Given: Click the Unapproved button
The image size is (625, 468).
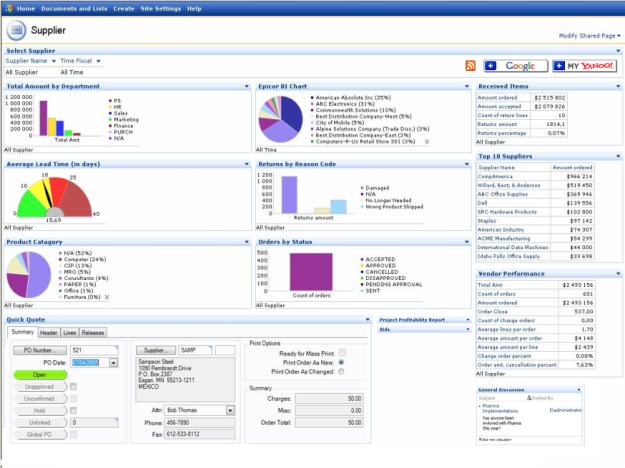Looking at the screenshot, I should pyautogui.click(x=40, y=386).
